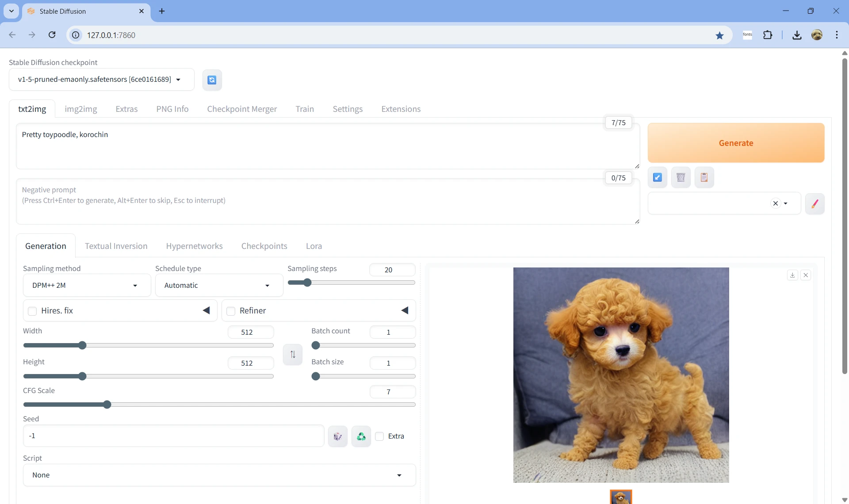Click the apply styles clipboard icon
849x504 pixels.
click(704, 177)
